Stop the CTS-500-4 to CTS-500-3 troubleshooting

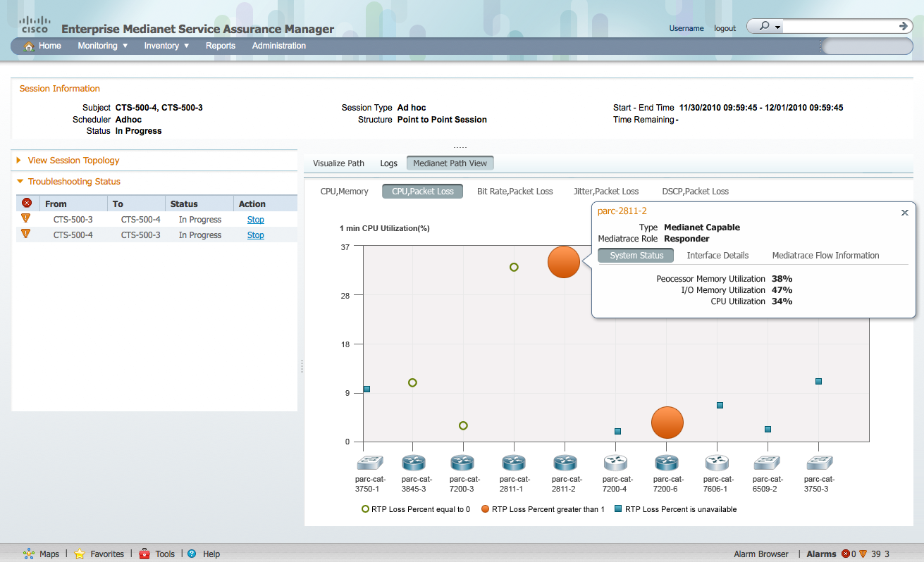[x=256, y=235]
